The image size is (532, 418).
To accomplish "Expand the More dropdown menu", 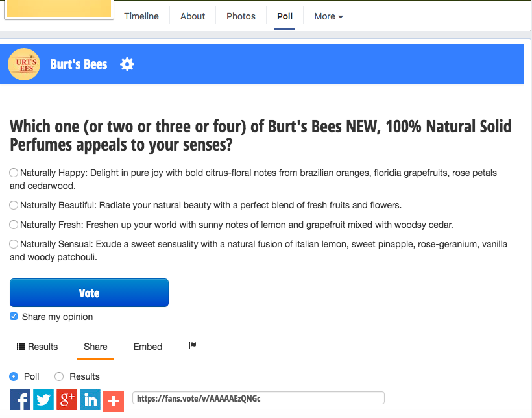I will (328, 16).
